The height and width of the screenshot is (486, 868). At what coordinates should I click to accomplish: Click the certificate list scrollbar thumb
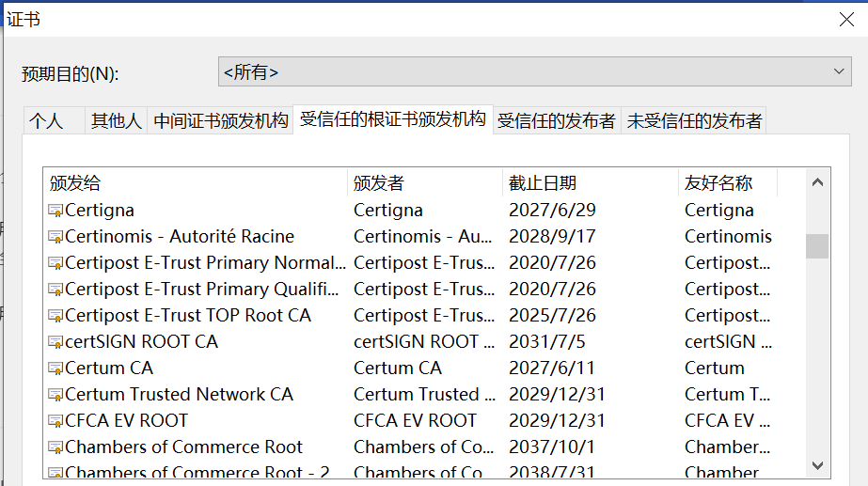[817, 246]
